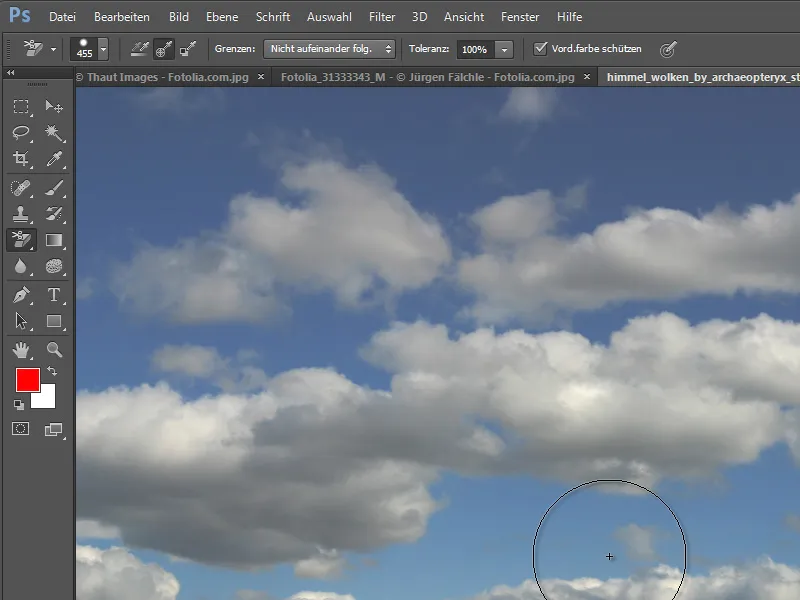
Task: Select the Move tool
Action: pos(54,106)
